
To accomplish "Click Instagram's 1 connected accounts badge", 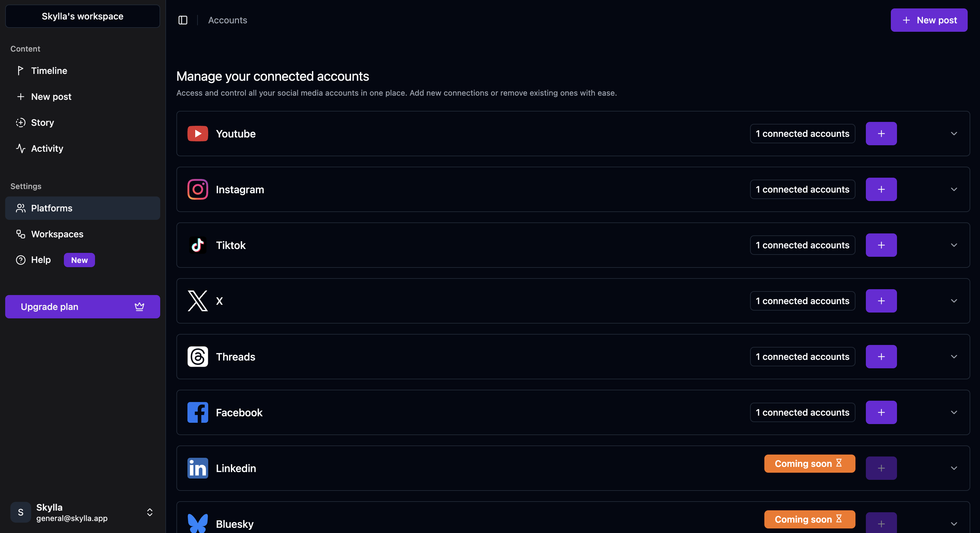I will coord(802,189).
